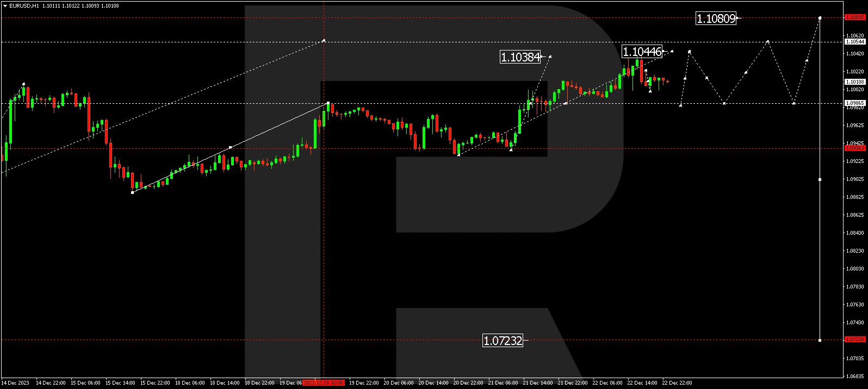Click the 22 Dec 22:00 time axis label

click(x=677, y=383)
